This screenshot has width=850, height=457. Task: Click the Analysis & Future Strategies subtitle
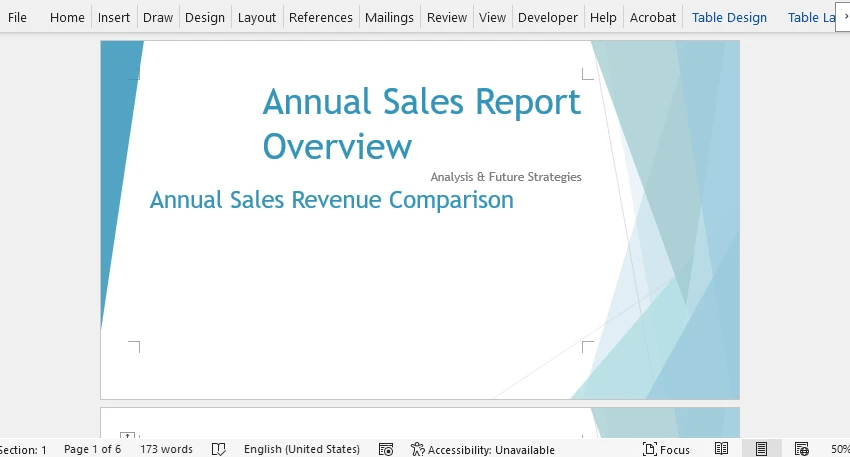click(506, 177)
